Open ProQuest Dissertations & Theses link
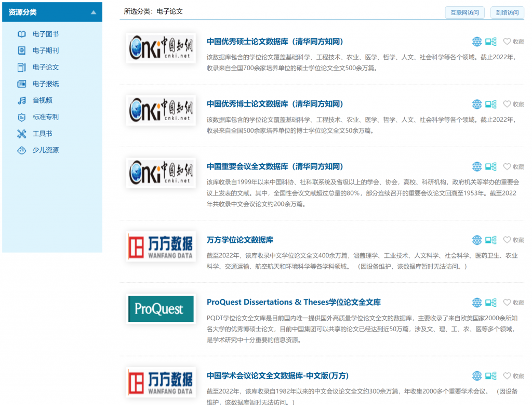Image resolution: width=532 pixels, height=405 pixels. (294, 302)
